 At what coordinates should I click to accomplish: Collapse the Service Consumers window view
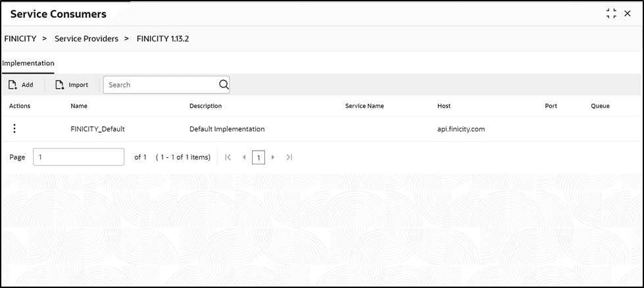(611, 14)
